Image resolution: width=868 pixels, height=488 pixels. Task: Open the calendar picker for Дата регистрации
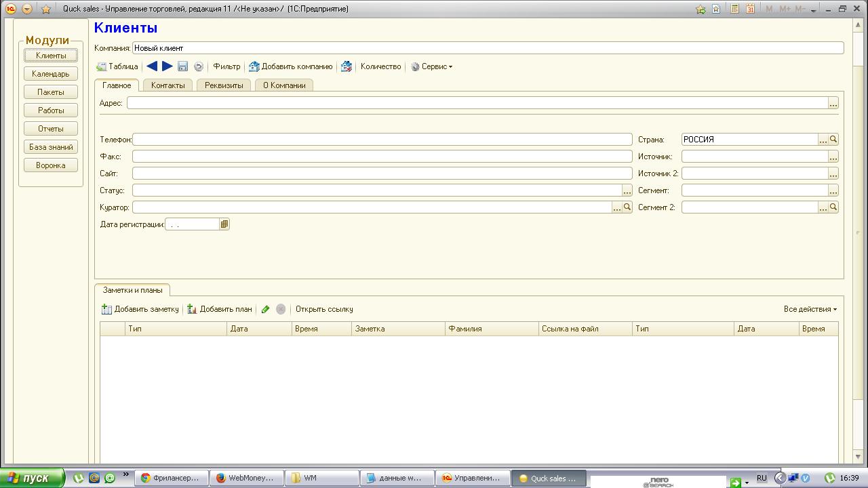click(224, 224)
